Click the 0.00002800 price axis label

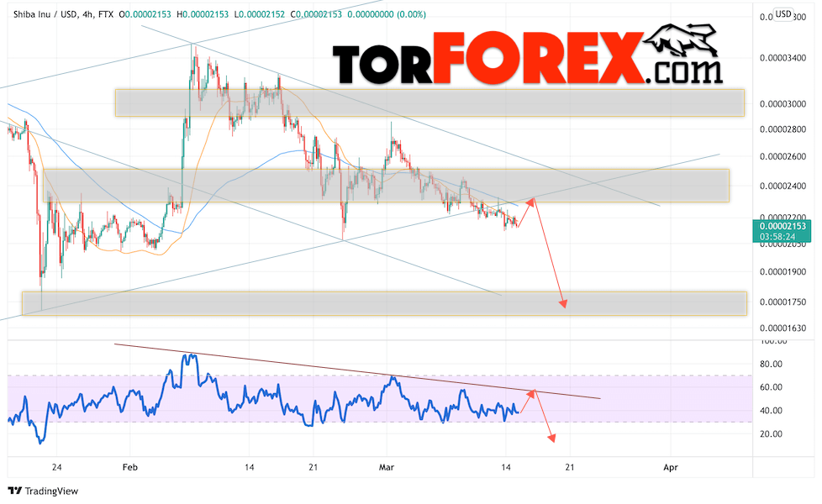coord(782,129)
